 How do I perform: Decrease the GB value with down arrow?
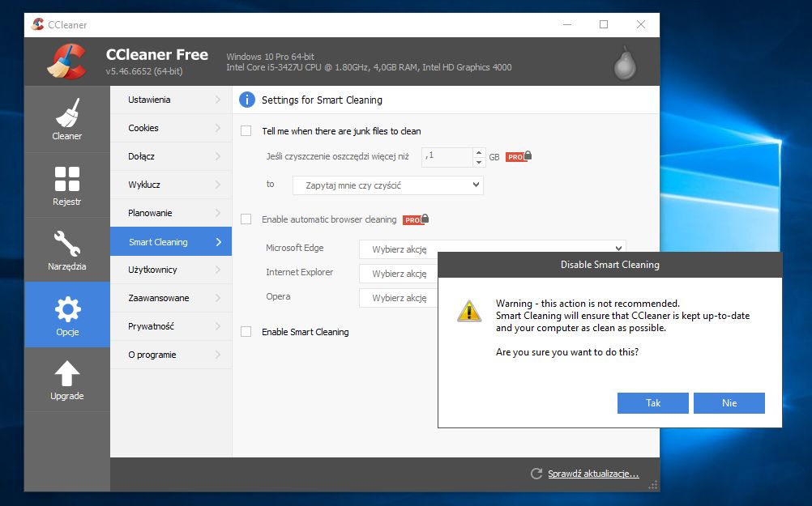[x=479, y=162]
